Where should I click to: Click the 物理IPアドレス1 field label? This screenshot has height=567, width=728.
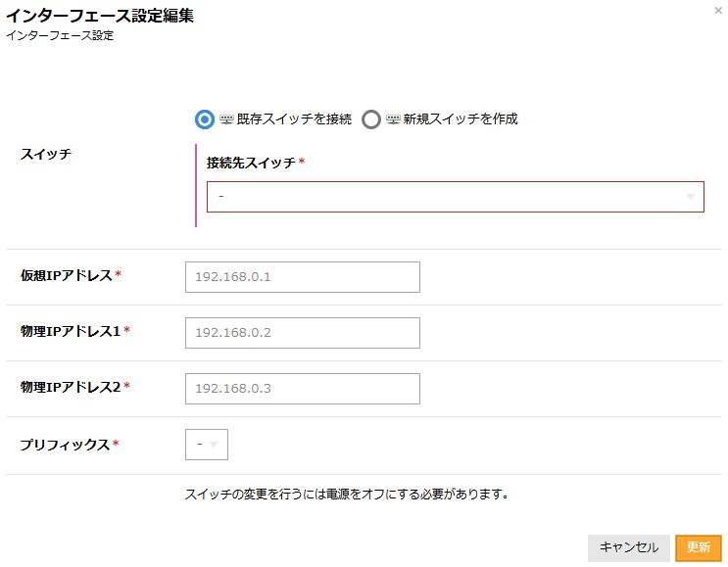(x=71, y=331)
